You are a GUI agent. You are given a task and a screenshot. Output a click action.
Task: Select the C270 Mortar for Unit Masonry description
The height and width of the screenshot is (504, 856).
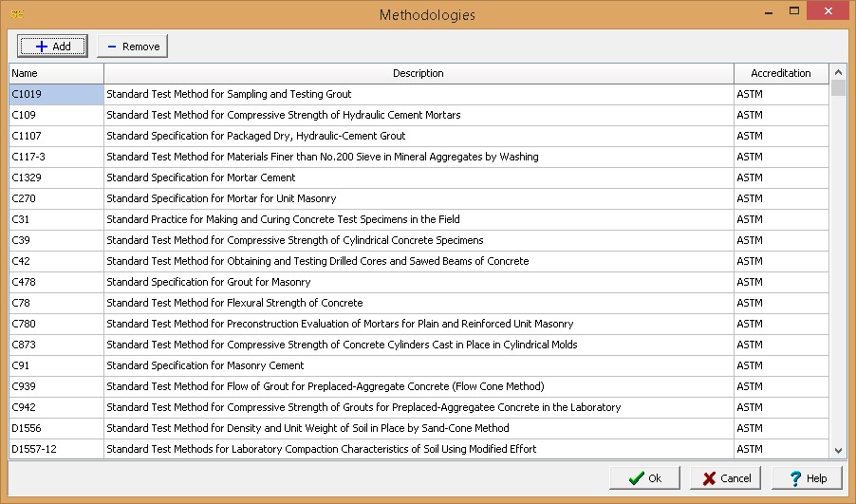click(x=221, y=198)
